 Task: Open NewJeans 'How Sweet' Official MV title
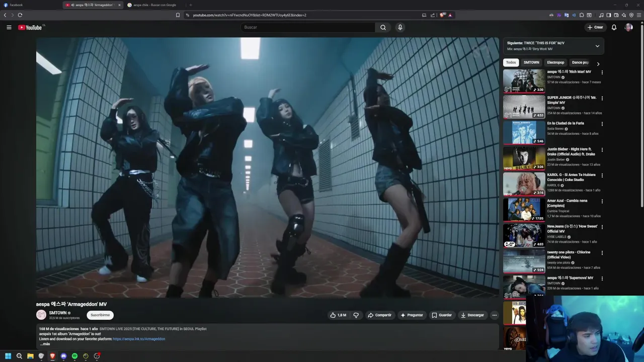coord(572,229)
